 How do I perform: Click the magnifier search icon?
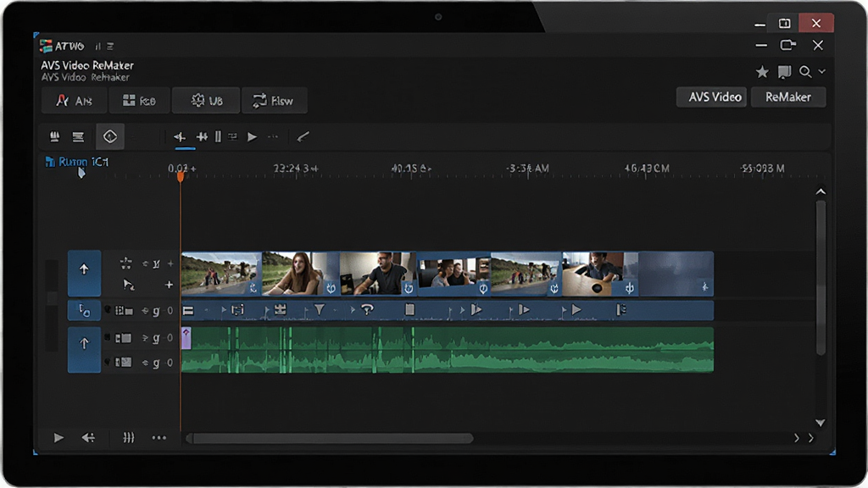[x=805, y=71]
